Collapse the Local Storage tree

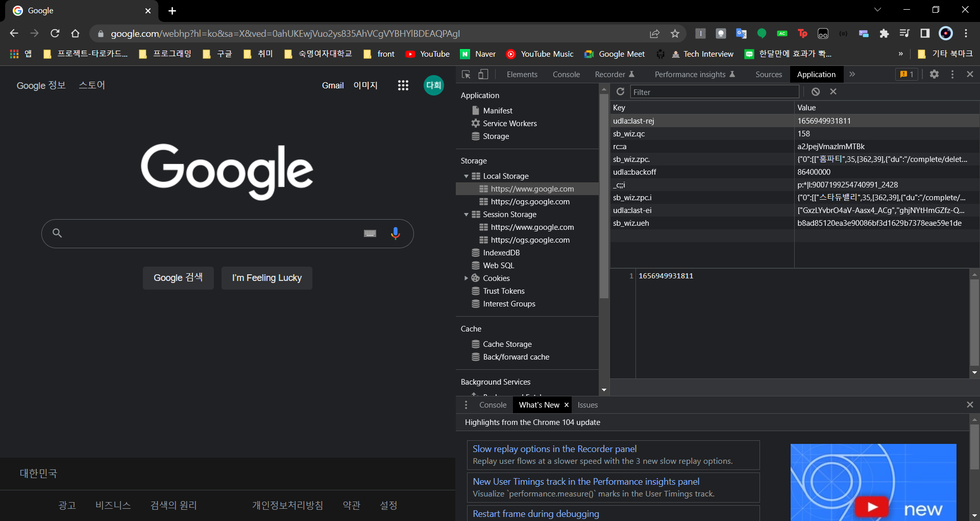(x=466, y=176)
